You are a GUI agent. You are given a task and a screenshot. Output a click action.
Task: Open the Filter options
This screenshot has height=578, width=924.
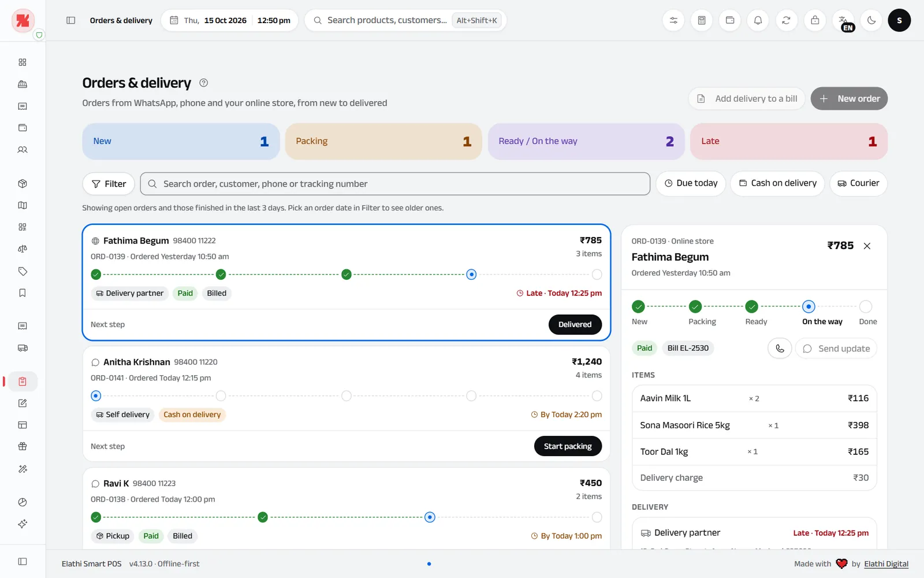point(109,184)
